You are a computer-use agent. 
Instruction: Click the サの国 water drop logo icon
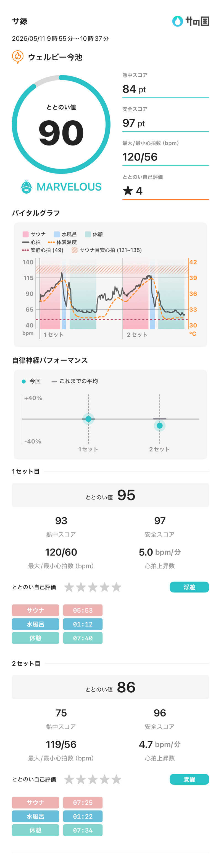click(x=177, y=21)
